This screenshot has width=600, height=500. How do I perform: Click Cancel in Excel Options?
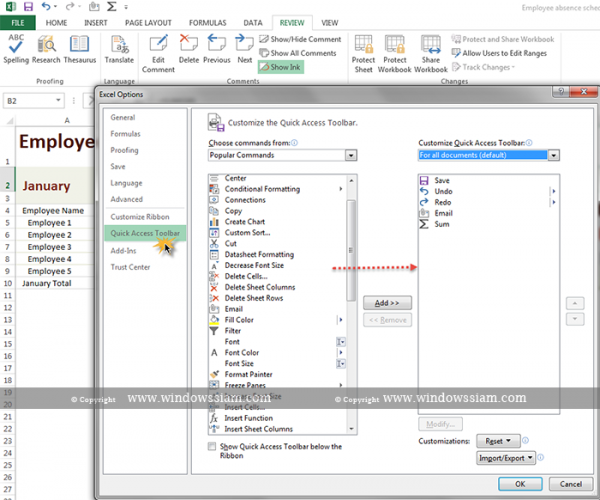pyautogui.click(x=571, y=484)
